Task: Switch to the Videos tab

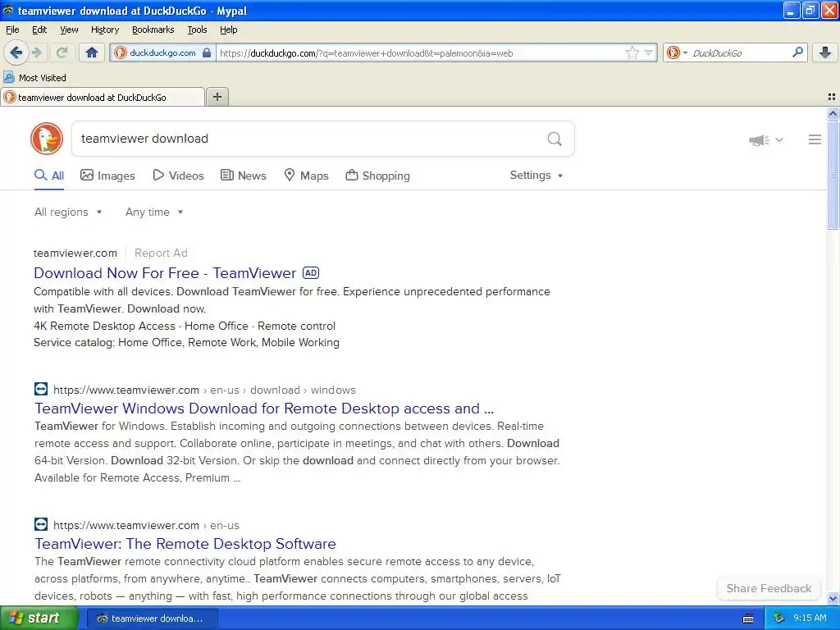Action: [178, 176]
